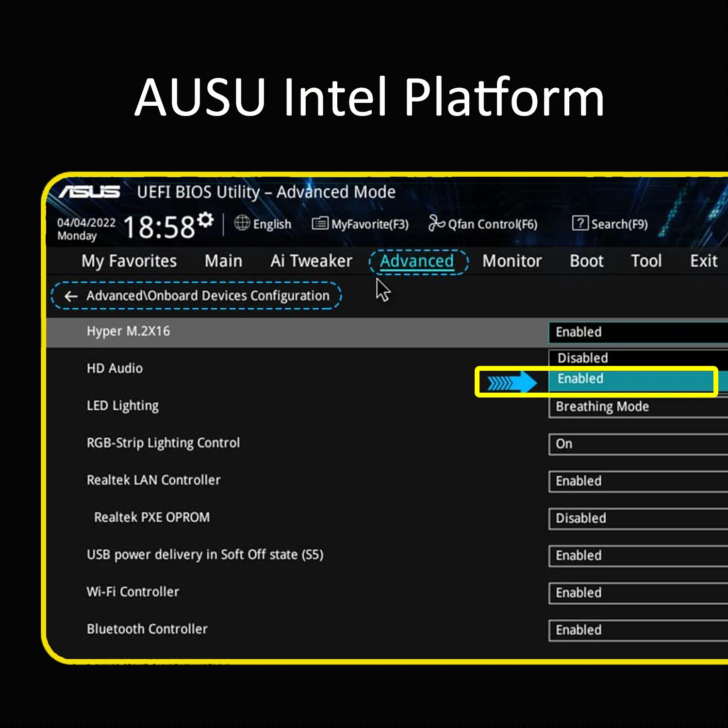Click the settings gear beside the clock

206,220
